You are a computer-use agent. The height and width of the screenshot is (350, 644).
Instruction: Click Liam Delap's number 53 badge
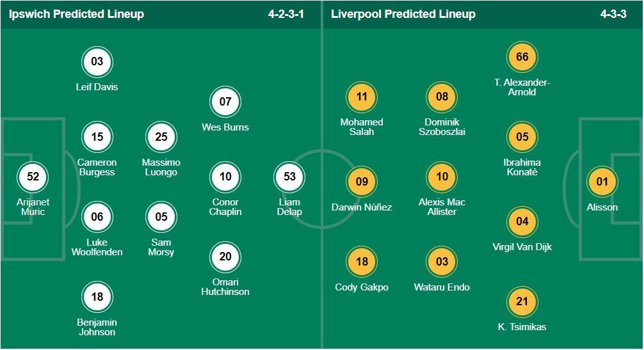pyautogui.click(x=289, y=177)
